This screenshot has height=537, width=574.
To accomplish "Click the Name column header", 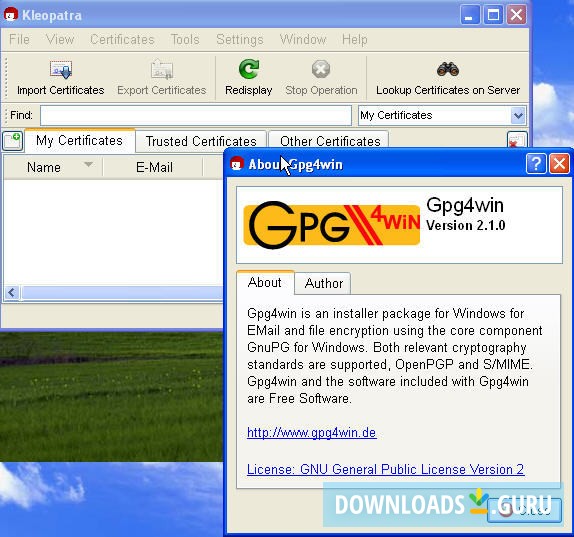I will [x=53, y=167].
